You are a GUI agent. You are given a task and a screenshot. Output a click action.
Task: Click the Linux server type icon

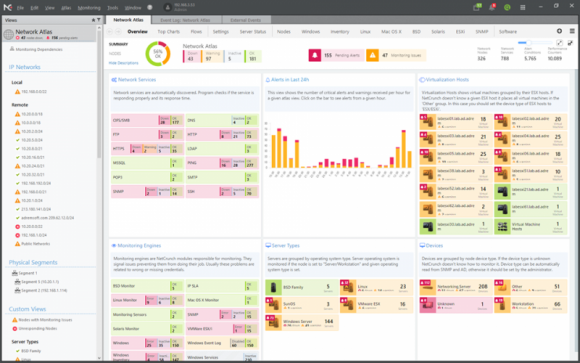point(348,287)
